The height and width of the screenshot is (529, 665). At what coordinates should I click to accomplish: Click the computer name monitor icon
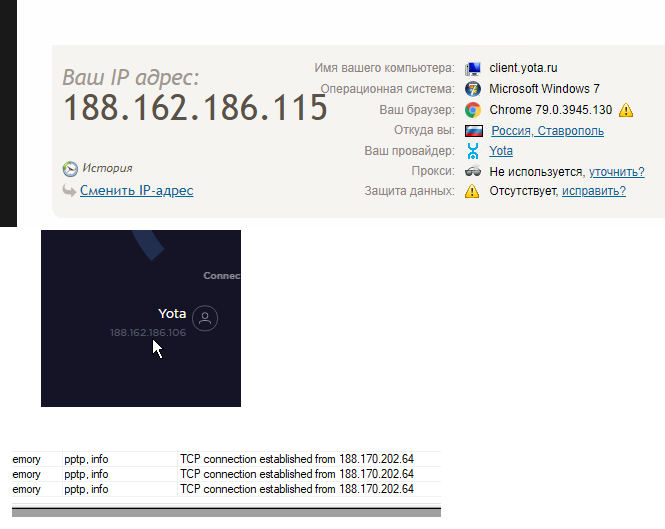(x=472, y=68)
